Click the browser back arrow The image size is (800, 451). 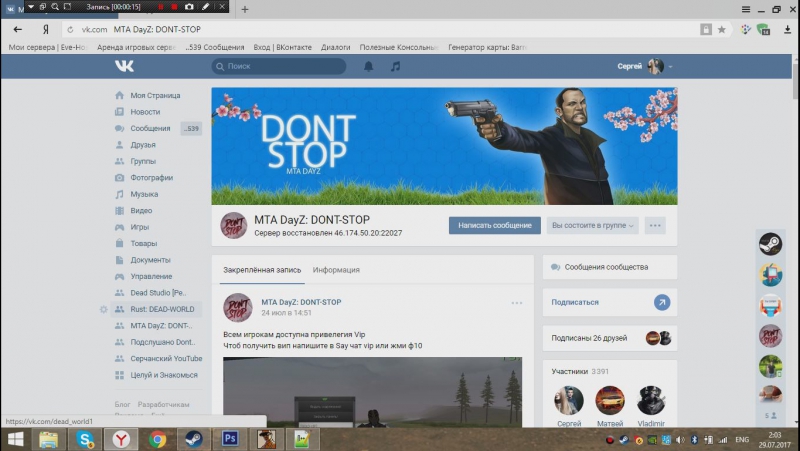tap(18, 30)
